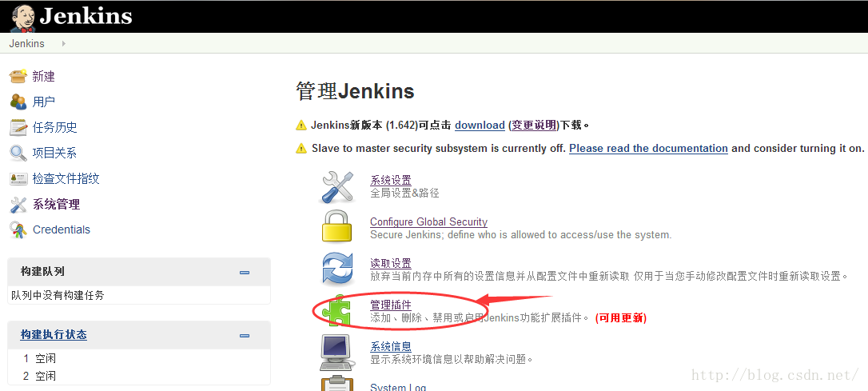Image resolution: width=868 pixels, height=391 pixels.
Task: Click the 构建队列 panel title
Action: click(42, 271)
